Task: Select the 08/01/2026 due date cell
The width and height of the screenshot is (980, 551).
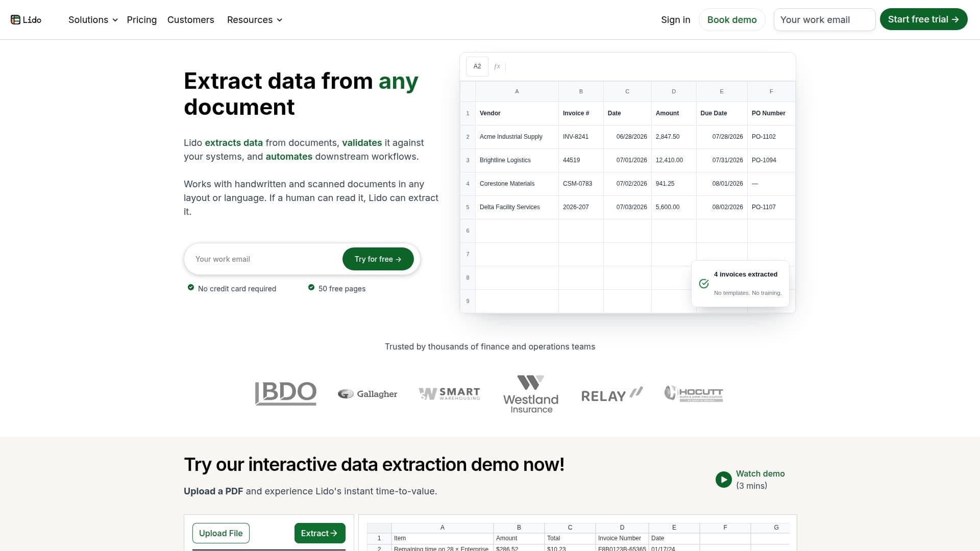Action: pyautogui.click(x=722, y=184)
